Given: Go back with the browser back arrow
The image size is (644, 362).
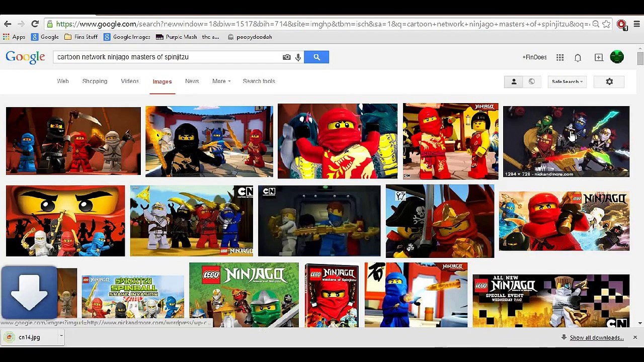Looking at the screenshot, I should [x=8, y=24].
